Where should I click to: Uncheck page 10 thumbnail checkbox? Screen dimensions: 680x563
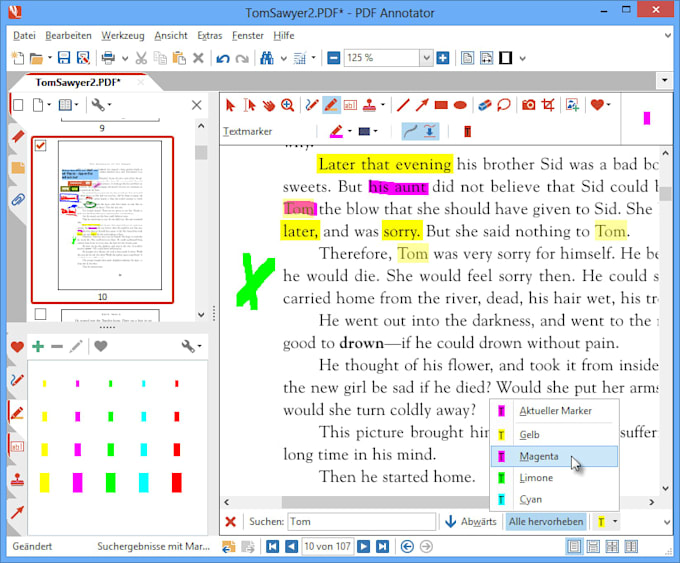click(x=40, y=146)
